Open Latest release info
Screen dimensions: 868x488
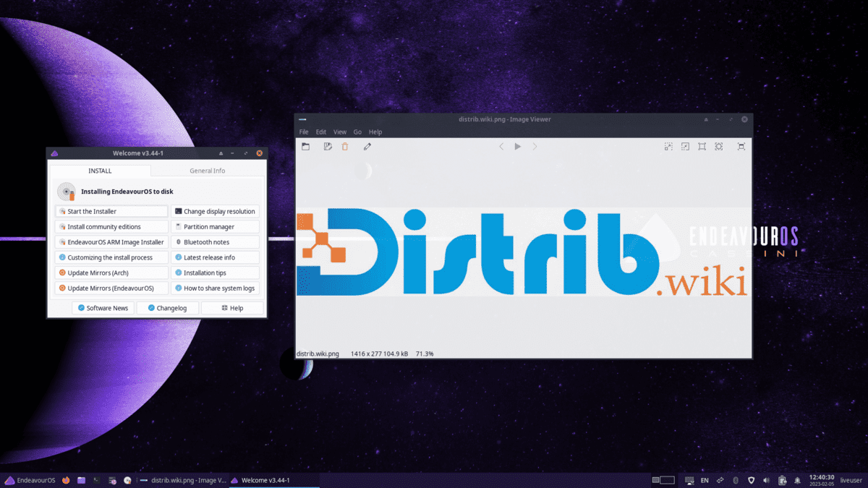click(x=216, y=257)
